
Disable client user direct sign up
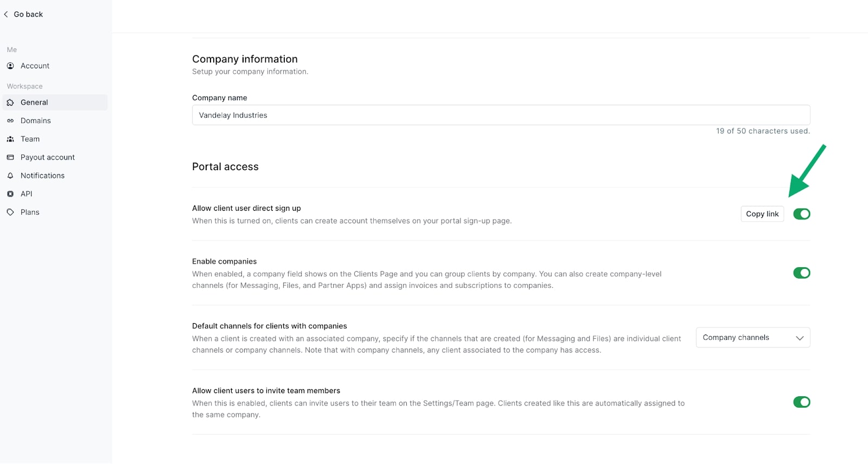pos(801,214)
